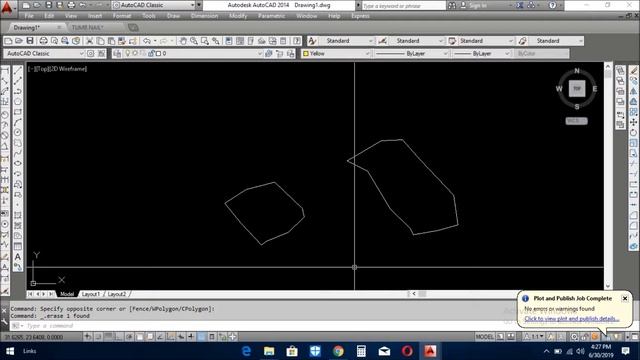Screen dimensions: 640x360
Task: Open the Dimension Style Standard dropdown
Action: coord(440,41)
